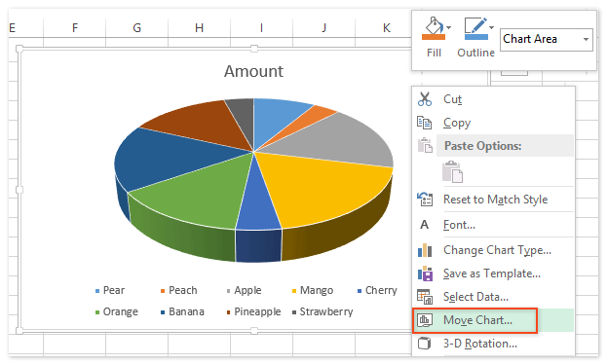Screen dimensions: 607x364
Task: Click the Pineapple legend entry
Action: point(253,311)
